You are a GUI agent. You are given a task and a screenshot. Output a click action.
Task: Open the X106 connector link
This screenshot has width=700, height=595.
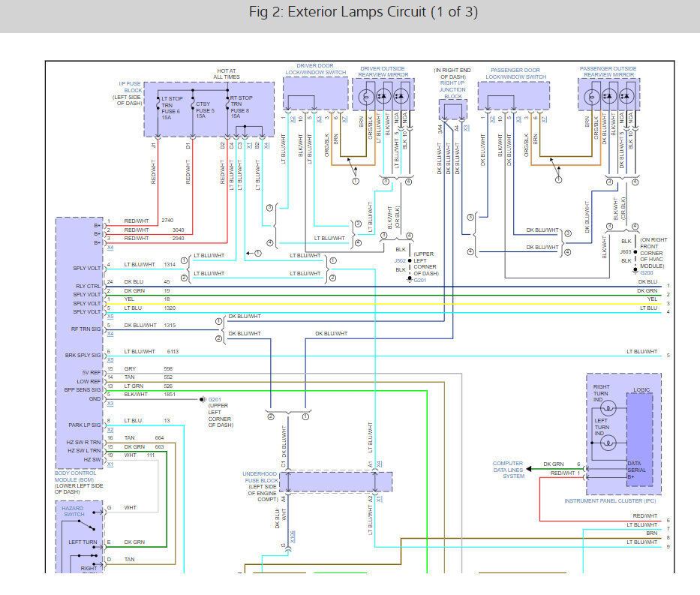pos(293,536)
